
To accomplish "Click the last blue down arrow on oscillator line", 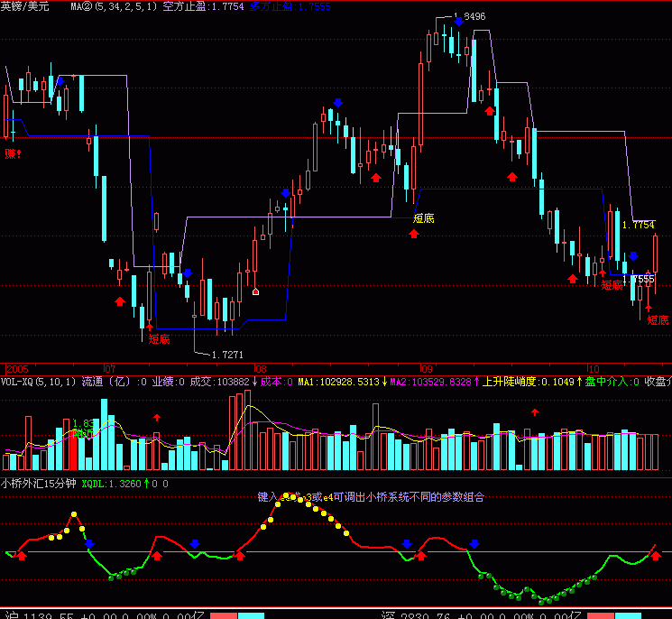I will [474, 543].
